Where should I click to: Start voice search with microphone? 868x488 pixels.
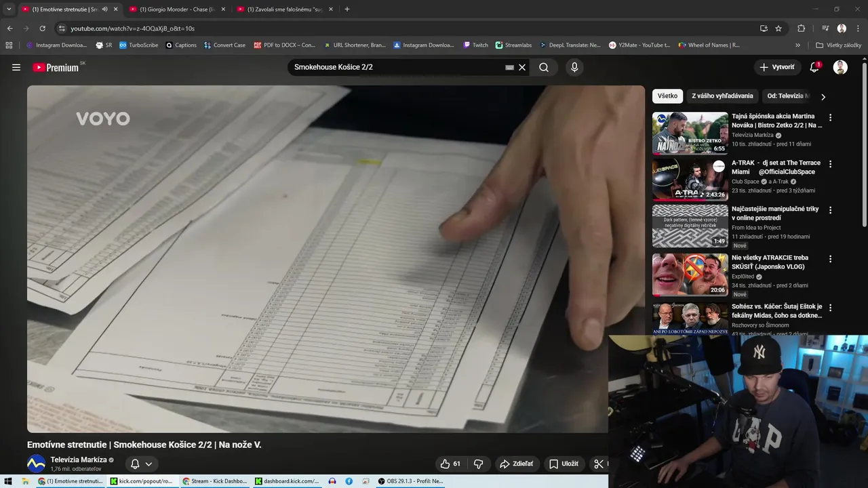[574, 67]
